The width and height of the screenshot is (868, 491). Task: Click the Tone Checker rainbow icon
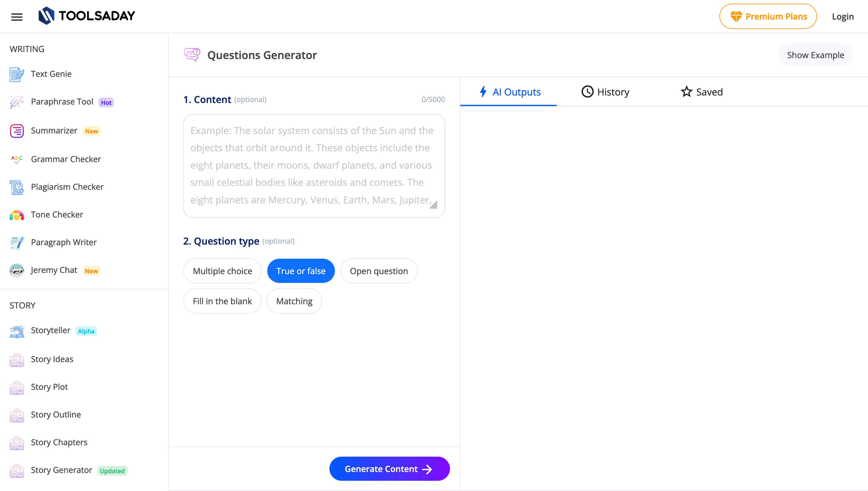tap(17, 215)
